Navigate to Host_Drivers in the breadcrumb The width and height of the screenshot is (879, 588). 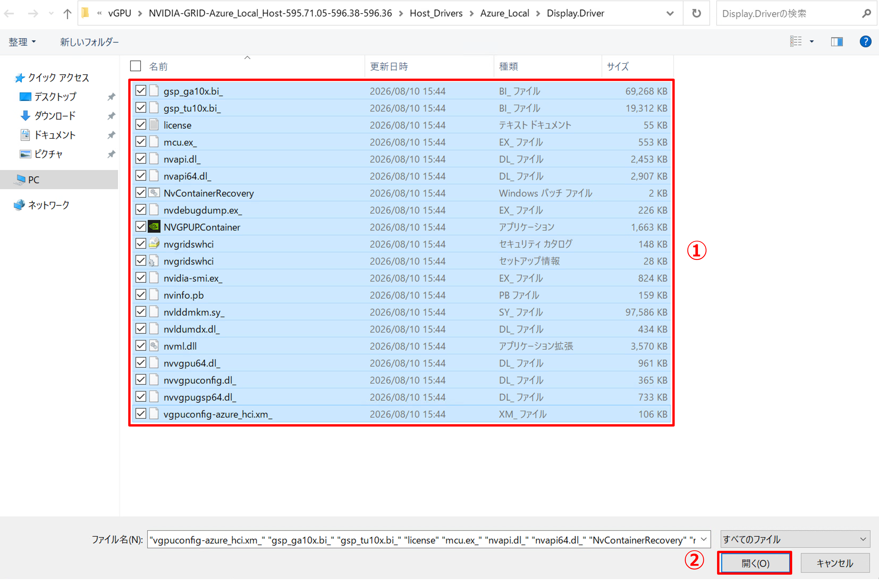tap(436, 14)
